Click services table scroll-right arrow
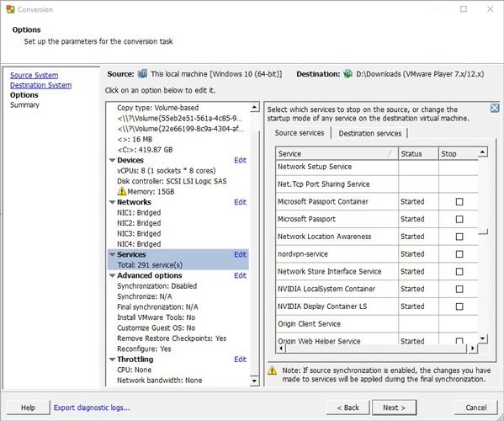 tap(473, 349)
